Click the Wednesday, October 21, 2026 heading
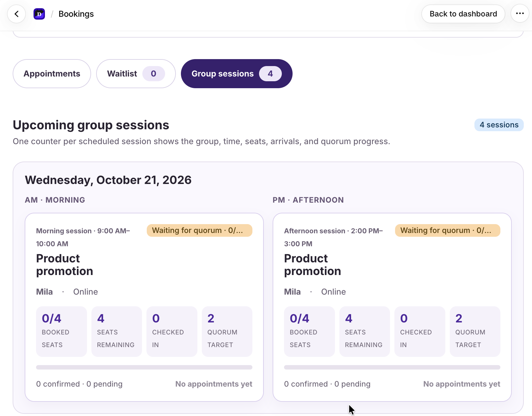The image size is (532, 416). pyautogui.click(x=108, y=180)
